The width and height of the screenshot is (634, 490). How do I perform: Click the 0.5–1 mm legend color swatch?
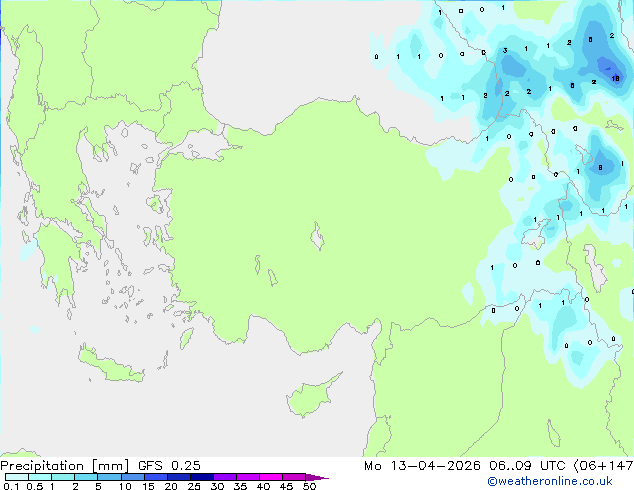point(40,477)
